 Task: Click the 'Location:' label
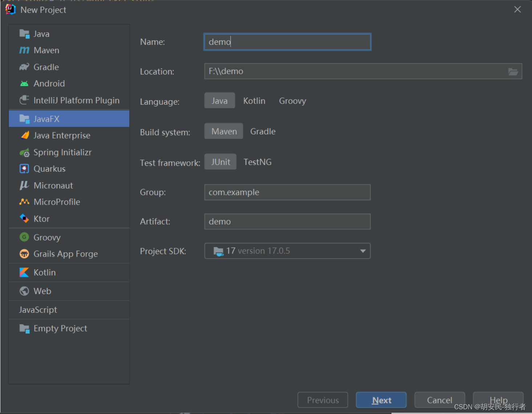[x=157, y=72]
